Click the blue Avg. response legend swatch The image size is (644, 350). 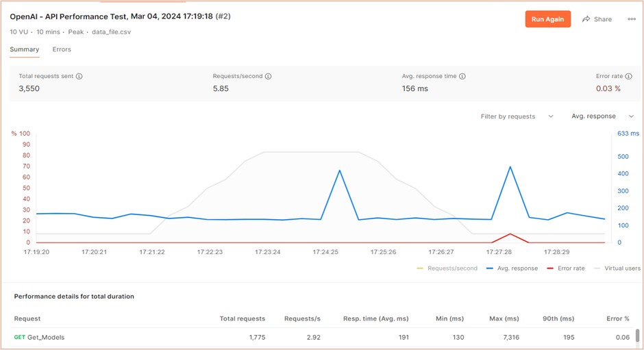[x=490, y=268]
